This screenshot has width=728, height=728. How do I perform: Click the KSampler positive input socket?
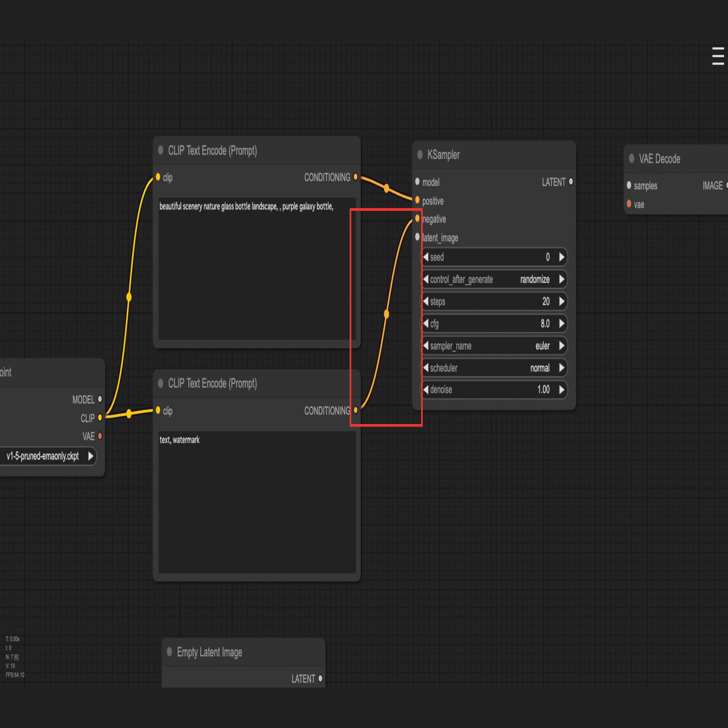tap(417, 200)
